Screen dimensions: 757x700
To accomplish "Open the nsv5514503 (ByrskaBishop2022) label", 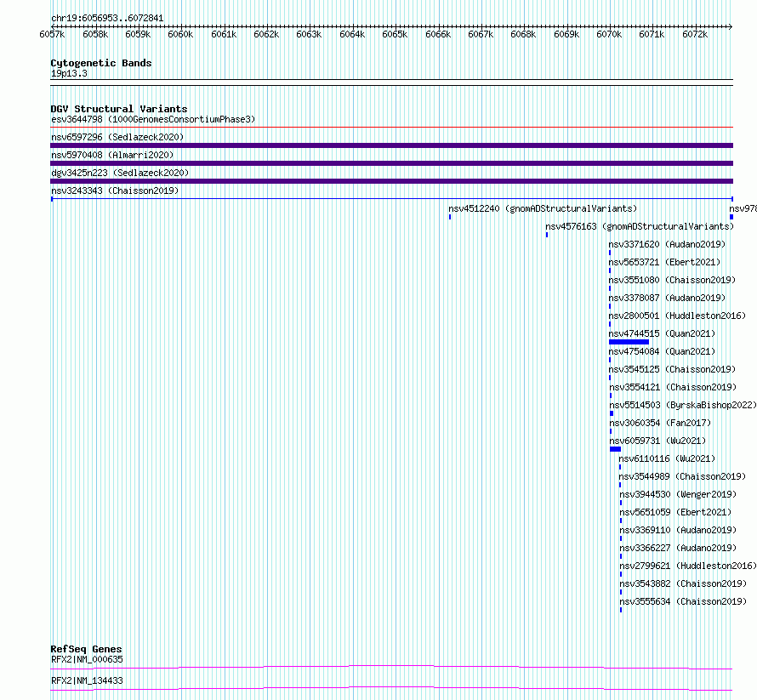I will click(x=683, y=405).
